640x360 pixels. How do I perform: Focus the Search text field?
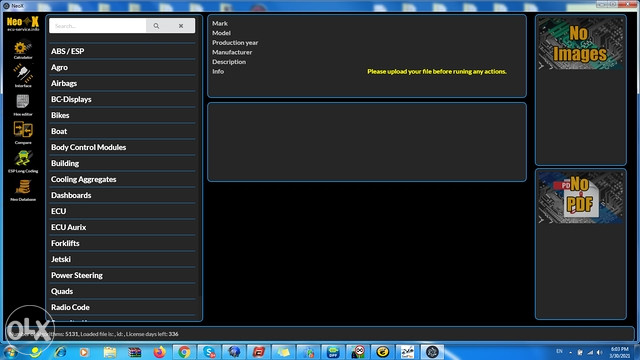(x=98, y=26)
